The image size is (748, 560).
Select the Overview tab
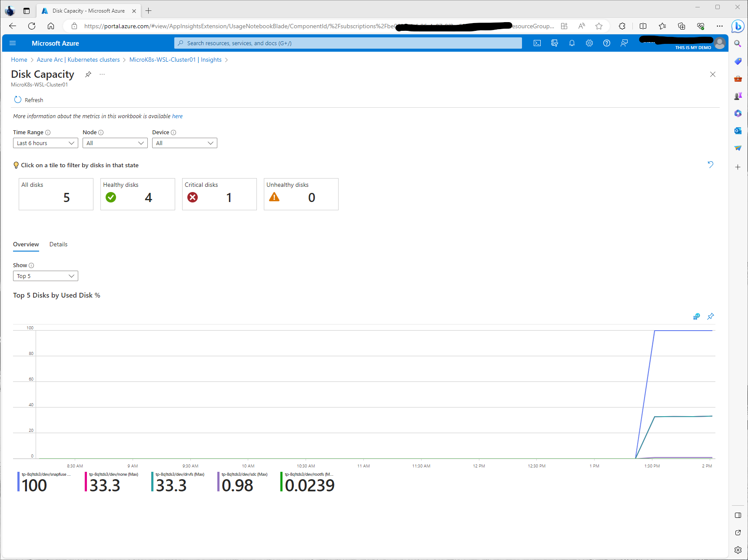(26, 244)
